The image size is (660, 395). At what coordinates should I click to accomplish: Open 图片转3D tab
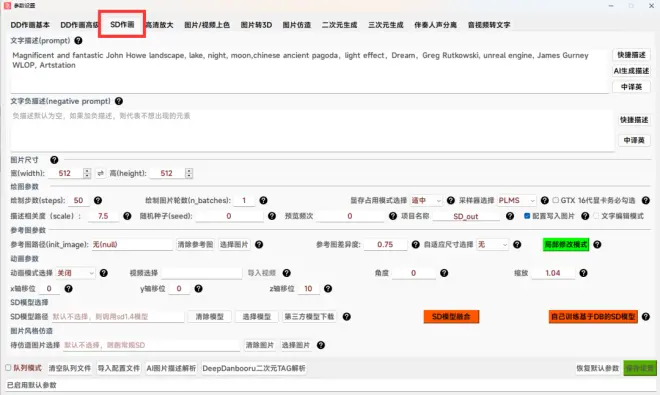pyautogui.click(x=256, y=25)
